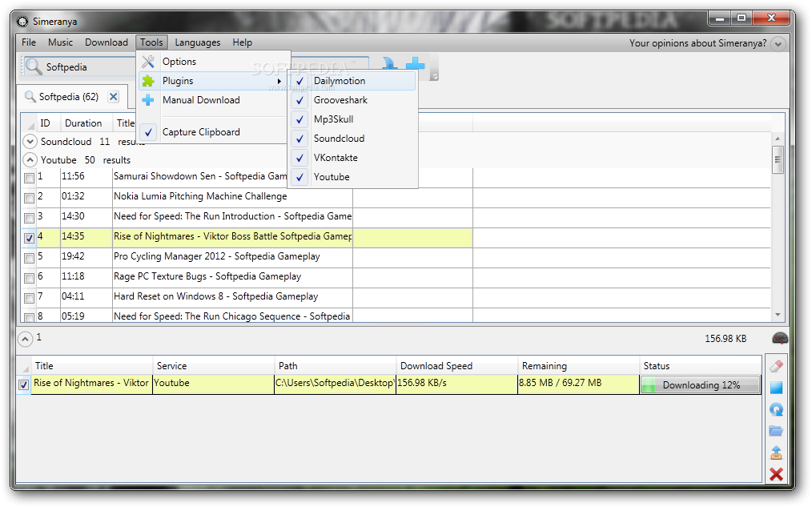Toggle the Youtube plugin
Screen dimensions: 812x507
coord(352,176)
